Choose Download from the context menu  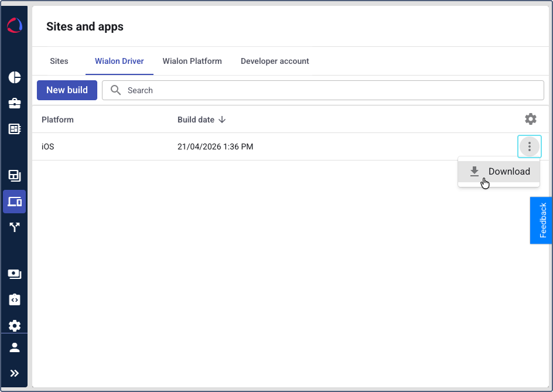click(499, 172)
